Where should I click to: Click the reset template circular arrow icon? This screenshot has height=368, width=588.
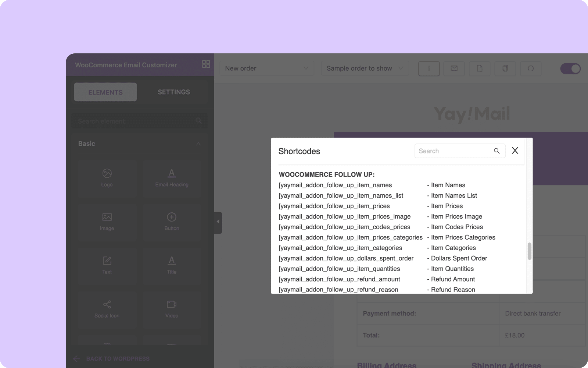pos(531,68)
